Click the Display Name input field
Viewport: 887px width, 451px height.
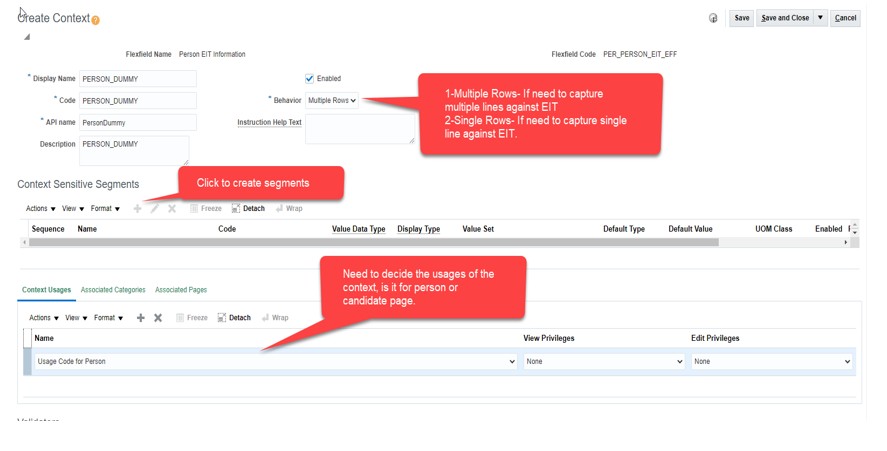pos(137,79)
